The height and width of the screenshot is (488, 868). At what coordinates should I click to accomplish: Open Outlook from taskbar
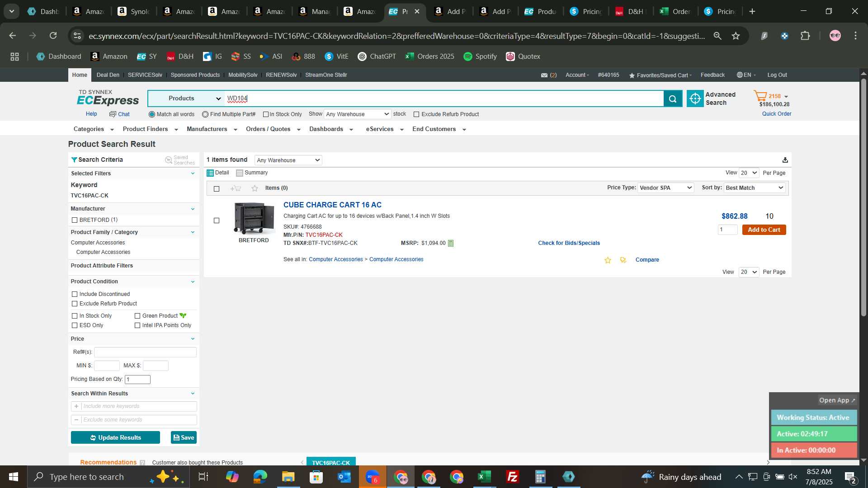[344, 477]
